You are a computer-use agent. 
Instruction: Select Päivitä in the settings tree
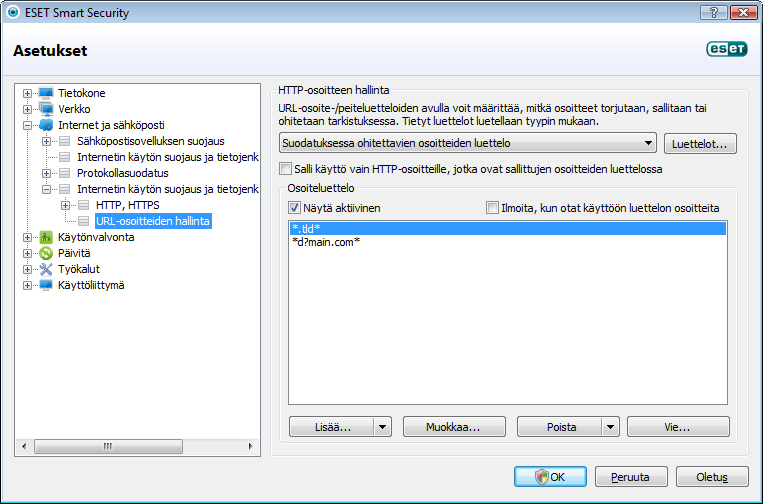74,253
